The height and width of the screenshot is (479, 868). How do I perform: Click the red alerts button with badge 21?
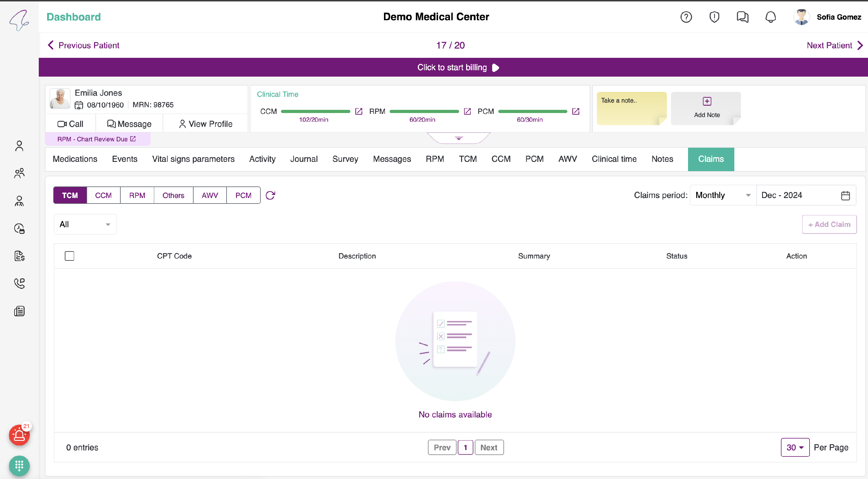[19, 435]
